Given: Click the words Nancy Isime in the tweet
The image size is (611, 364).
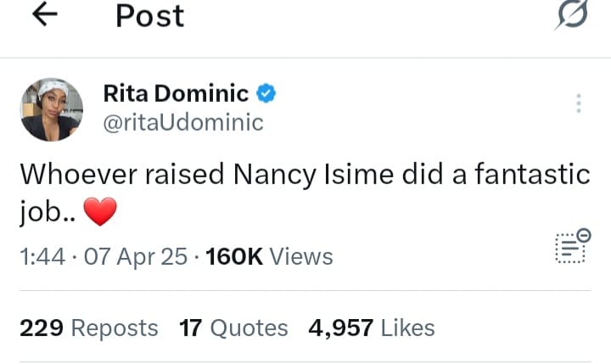Looking at the screenshot, I should [303, 175].
